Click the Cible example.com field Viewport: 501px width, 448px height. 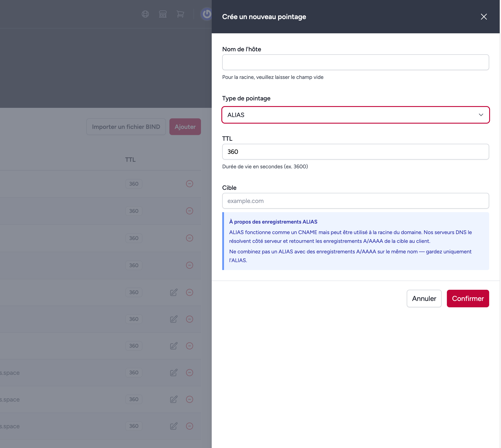(x=355, y=201)
